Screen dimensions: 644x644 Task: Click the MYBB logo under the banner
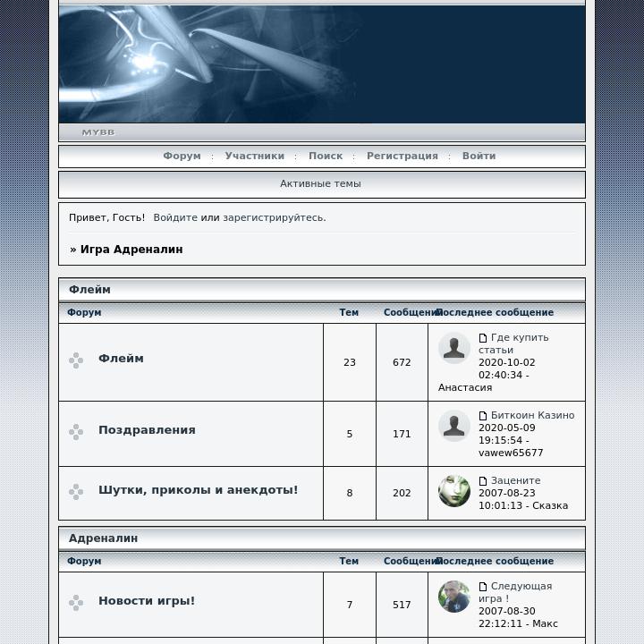tap(98, 132)
